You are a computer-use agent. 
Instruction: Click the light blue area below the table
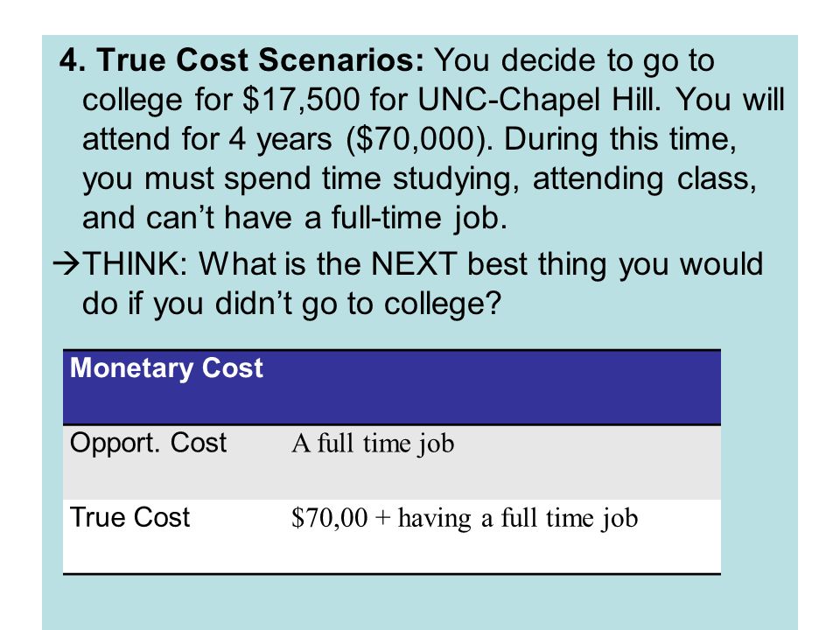pos(419,603)
